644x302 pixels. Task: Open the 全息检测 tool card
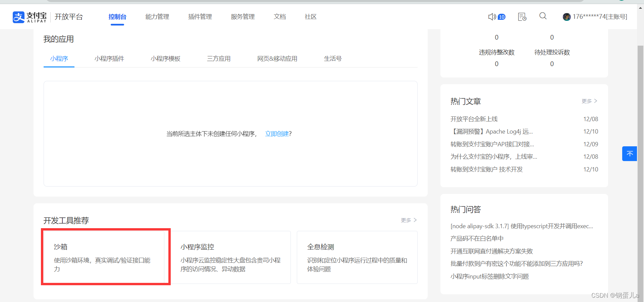click(357, 257)
